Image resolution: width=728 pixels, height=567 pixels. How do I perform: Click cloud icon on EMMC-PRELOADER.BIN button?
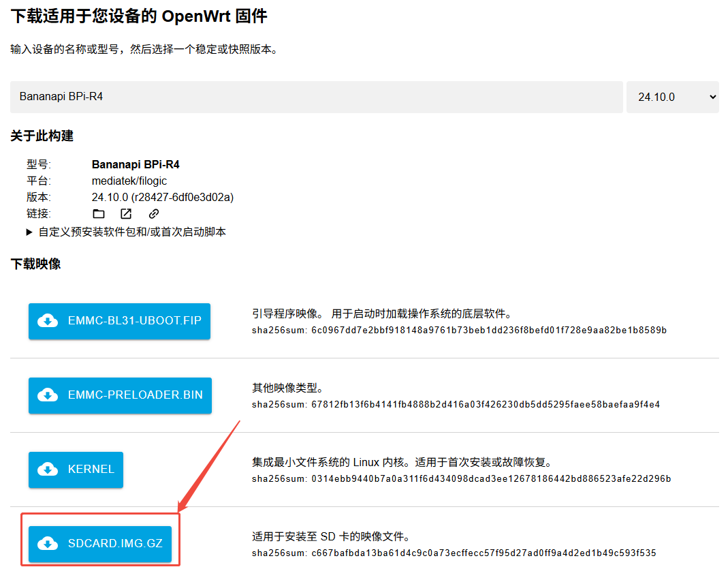coord(48,395)
